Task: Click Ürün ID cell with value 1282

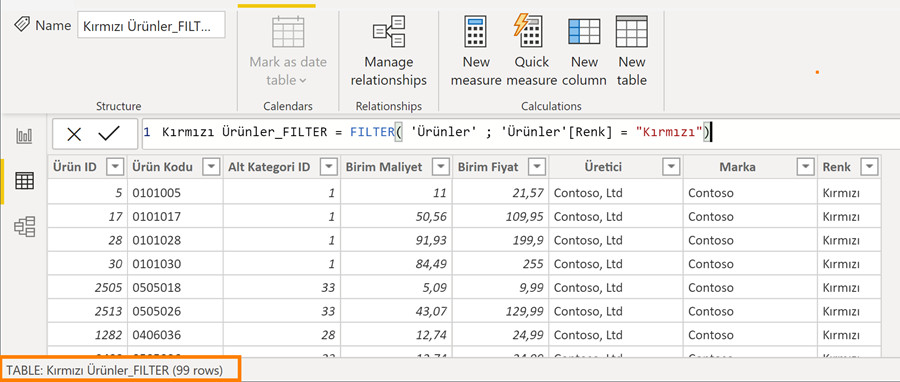Action: pos(88,334)
